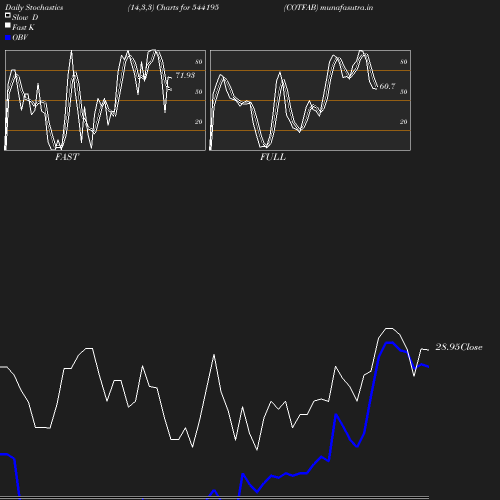This screenshot has width=500, height=500.
Task: Click the blue OBV legend swatch
Action: [8, 38]
